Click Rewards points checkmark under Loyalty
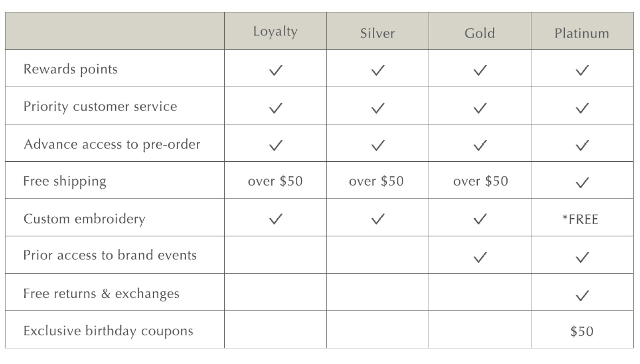The image size is (640, 364). [276, 70]
